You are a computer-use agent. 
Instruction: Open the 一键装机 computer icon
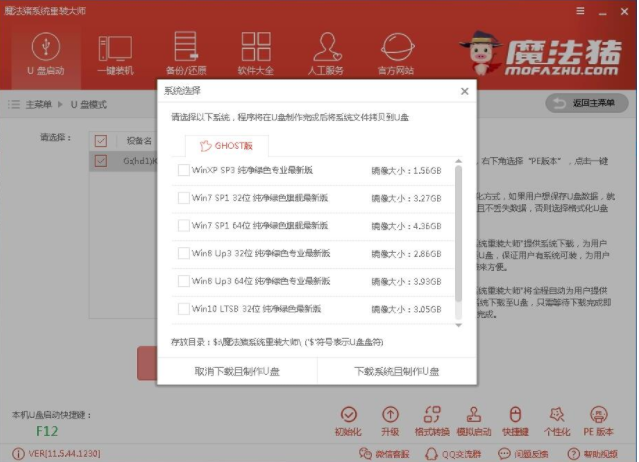[x=115, y=48]
